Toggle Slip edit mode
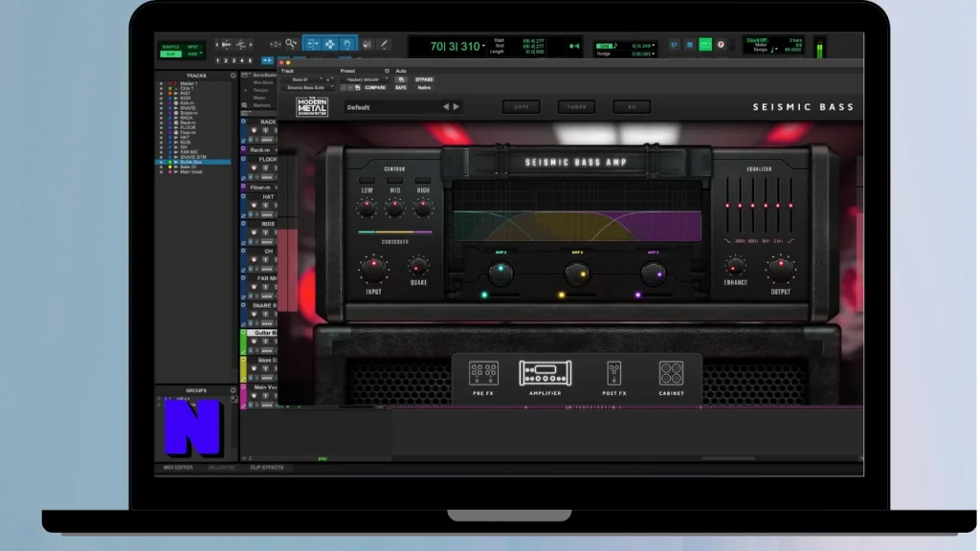This screenshot has height=551, width=980. click(170, 54)
